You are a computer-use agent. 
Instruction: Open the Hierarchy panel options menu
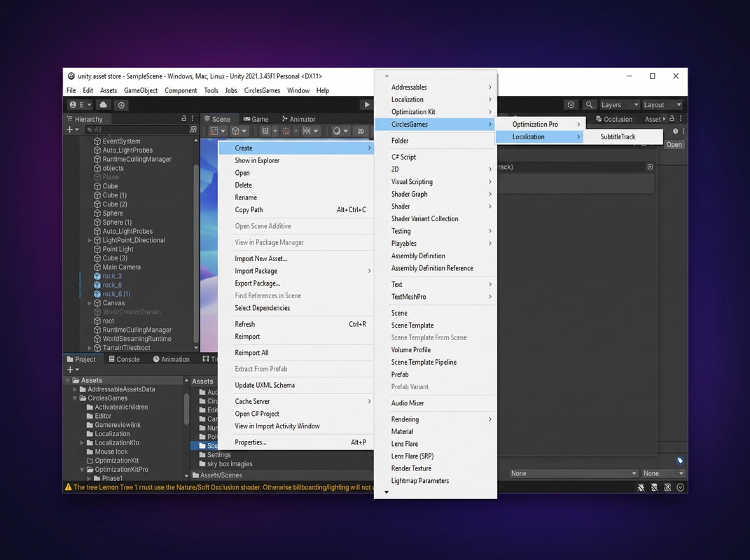(x=193, y=118)
